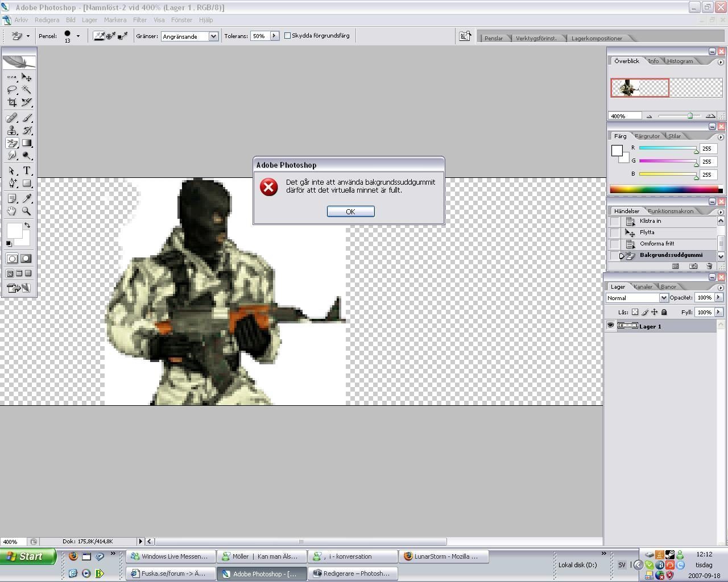Select the Pen tool
This screenshot has width=728, height=582.
pyautogui.click(x=12, y=183)
